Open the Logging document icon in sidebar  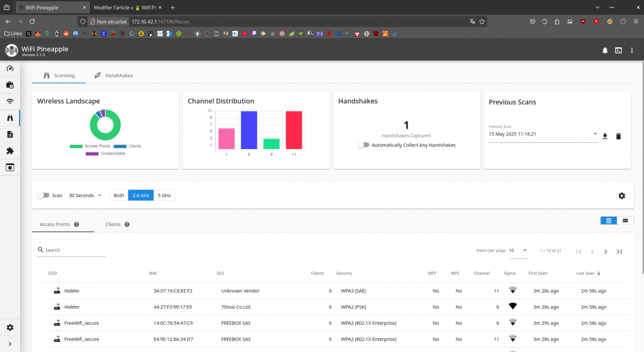[x=10, y=135]
